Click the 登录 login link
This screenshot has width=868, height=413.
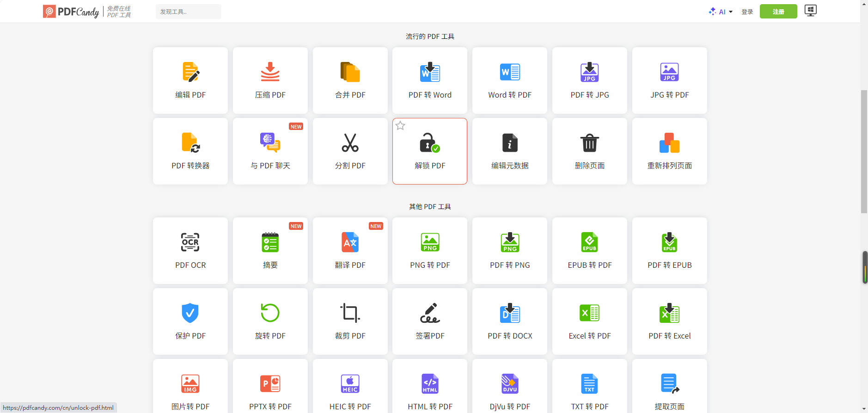click(x=747, y=12)
